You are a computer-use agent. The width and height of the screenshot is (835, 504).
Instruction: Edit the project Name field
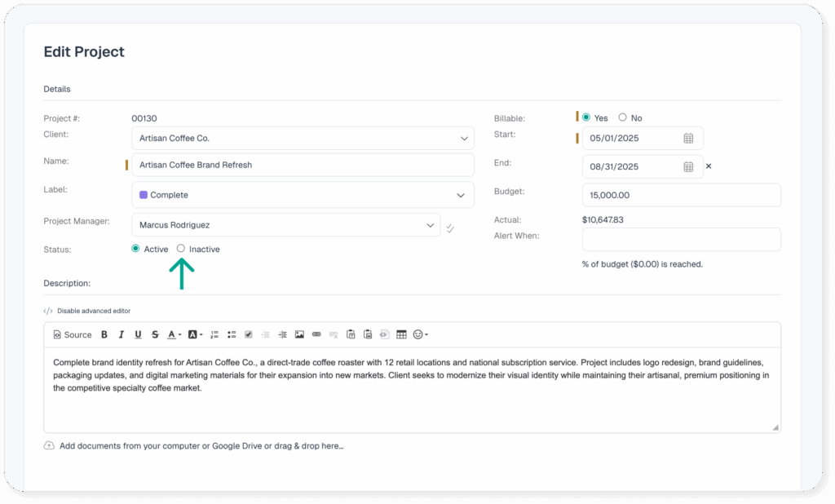303,166
